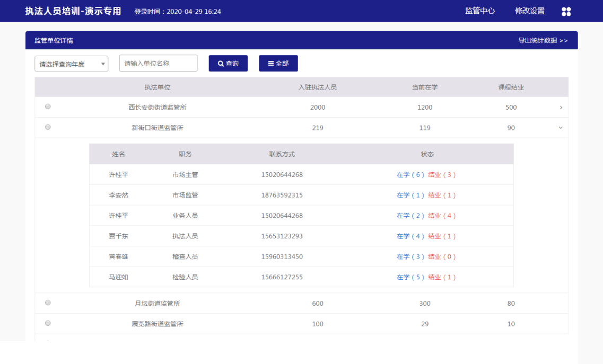Click job title 检验人员
Image resolution: width=603 pixels, height=364 pixels.
pyautogui.click(x=185, y=277)
